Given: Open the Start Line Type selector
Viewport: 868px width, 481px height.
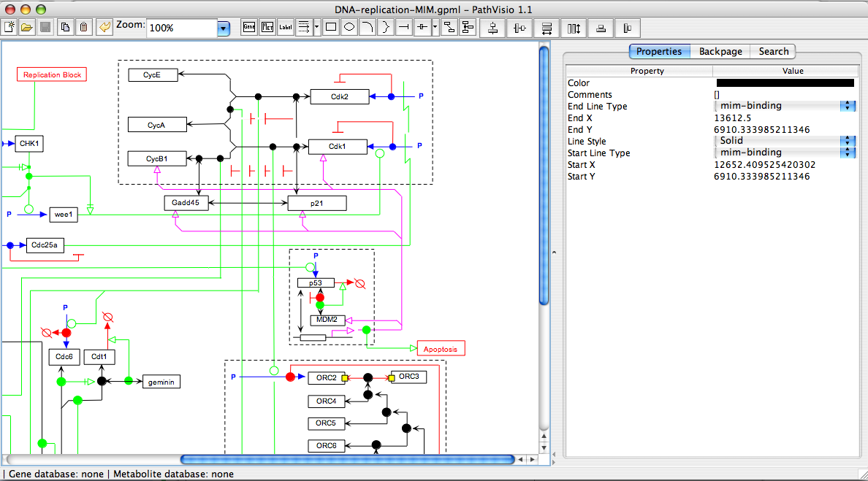Looking at the screenshot, I should tap(848, 152).
